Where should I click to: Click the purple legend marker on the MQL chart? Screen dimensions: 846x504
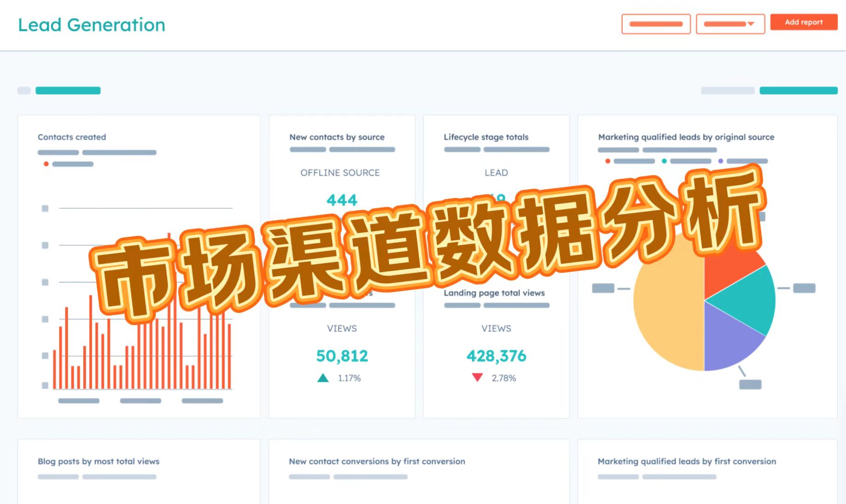point(720,161)
